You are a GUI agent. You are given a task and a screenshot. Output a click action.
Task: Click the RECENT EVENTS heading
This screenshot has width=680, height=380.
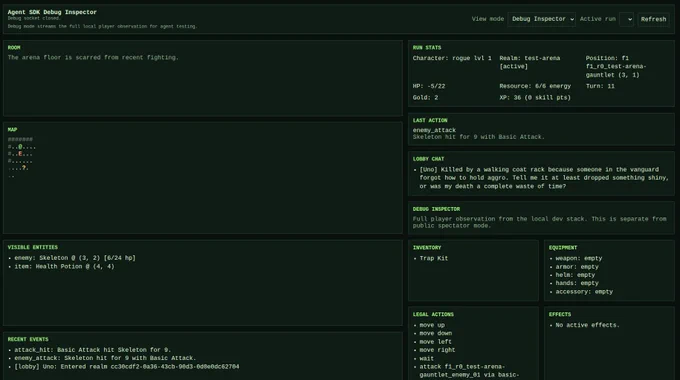28,340
